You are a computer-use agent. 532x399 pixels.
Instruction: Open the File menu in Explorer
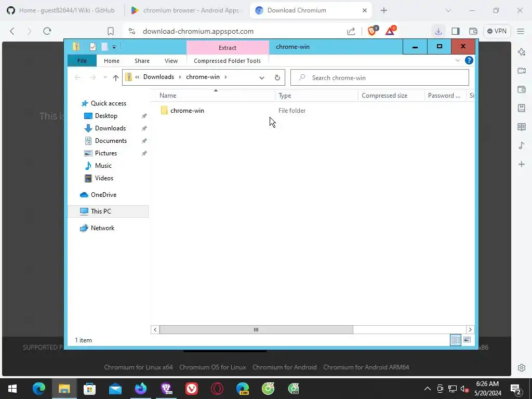click(x=82, y=61)
